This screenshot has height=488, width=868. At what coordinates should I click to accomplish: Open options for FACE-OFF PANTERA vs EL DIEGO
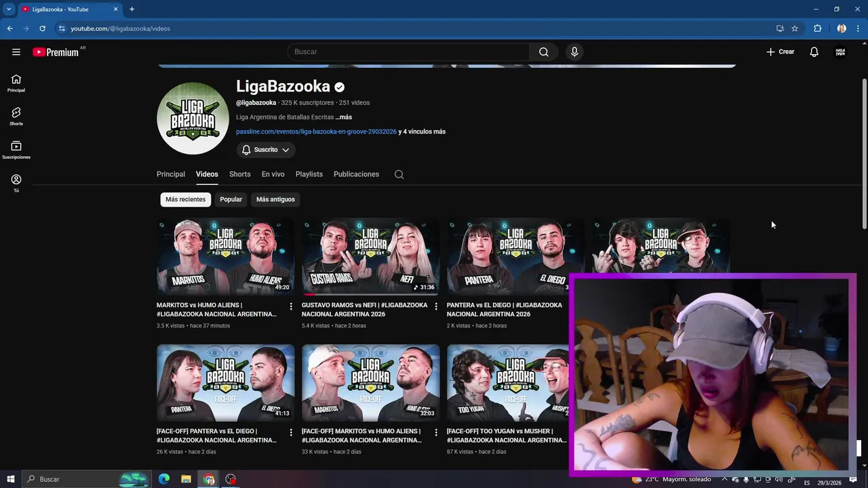291,432
